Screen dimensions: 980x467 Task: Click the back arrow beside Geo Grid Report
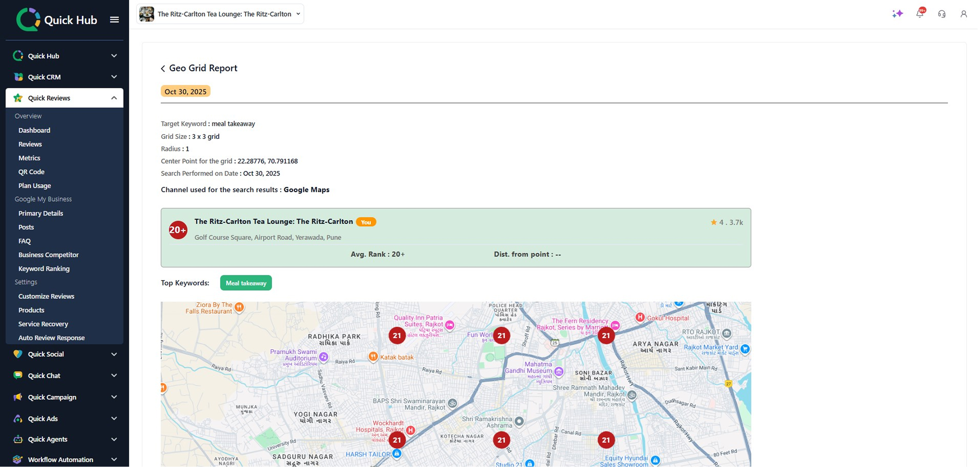(163, 68)
